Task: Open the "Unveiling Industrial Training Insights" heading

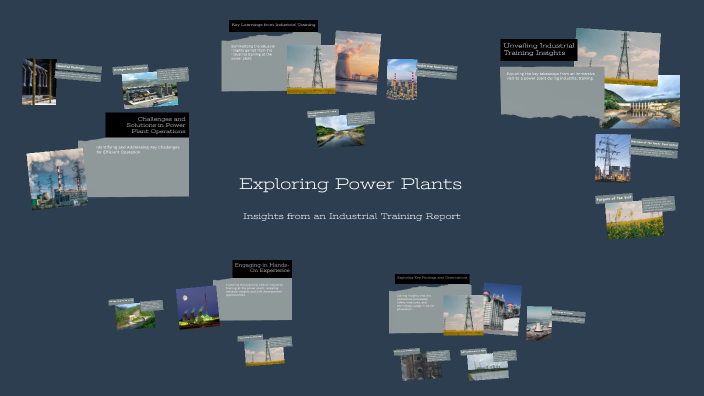Action: tap(539, 49)
